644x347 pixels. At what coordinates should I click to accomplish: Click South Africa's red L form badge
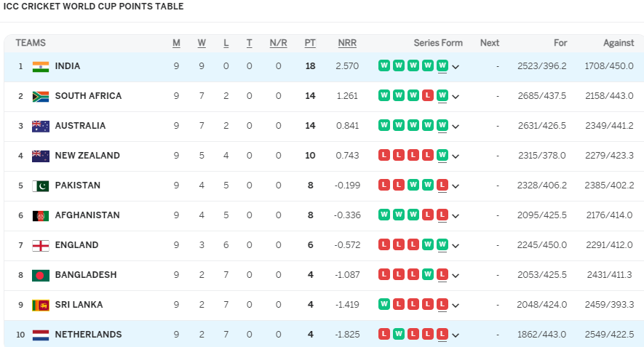(x=428, y=96)
